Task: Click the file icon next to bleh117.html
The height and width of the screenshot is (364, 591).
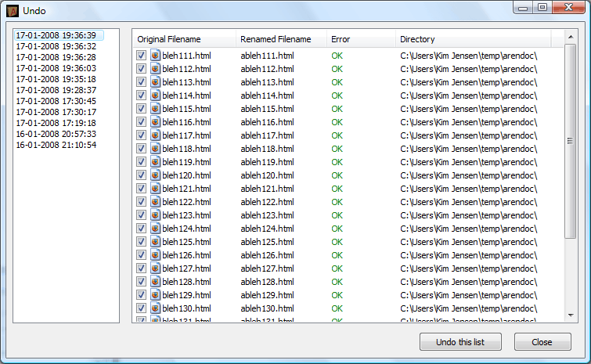Action: coord(155,135)
